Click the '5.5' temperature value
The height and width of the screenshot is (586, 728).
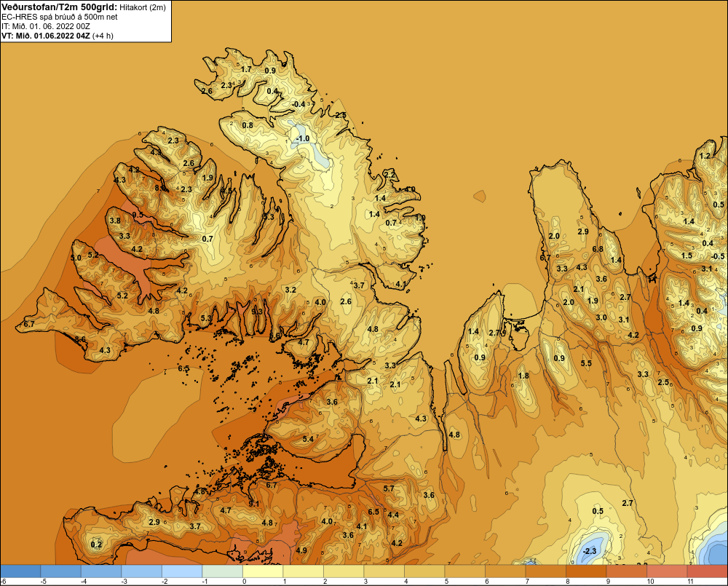[586, 363]
